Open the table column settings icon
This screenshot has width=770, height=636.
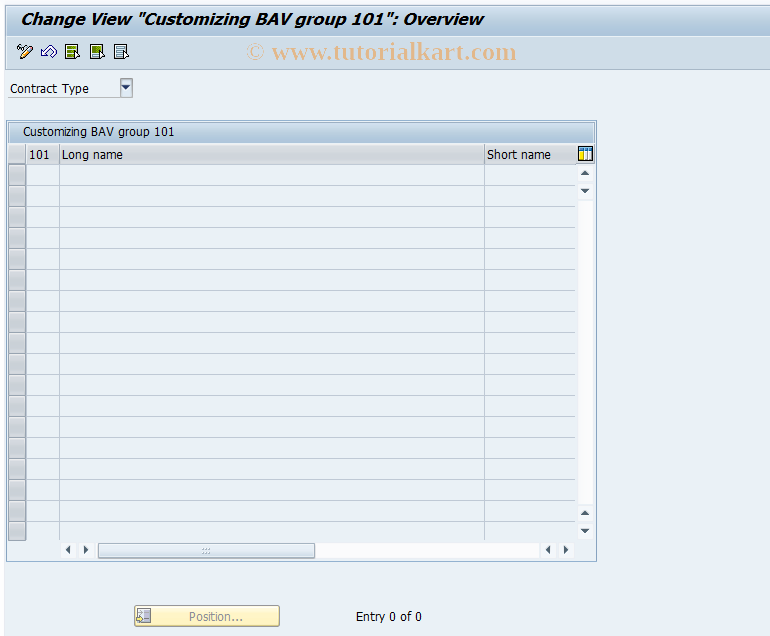pos(585,154)
